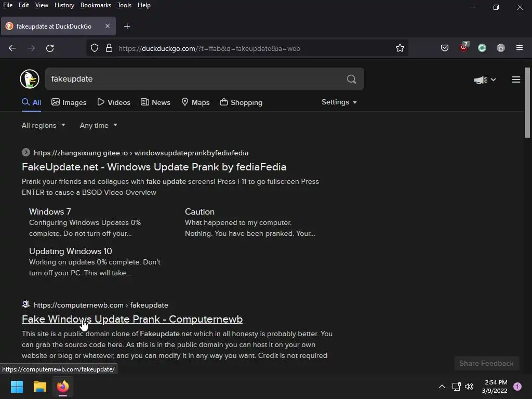
Task: Switch to News results
Action: (155, 102)
